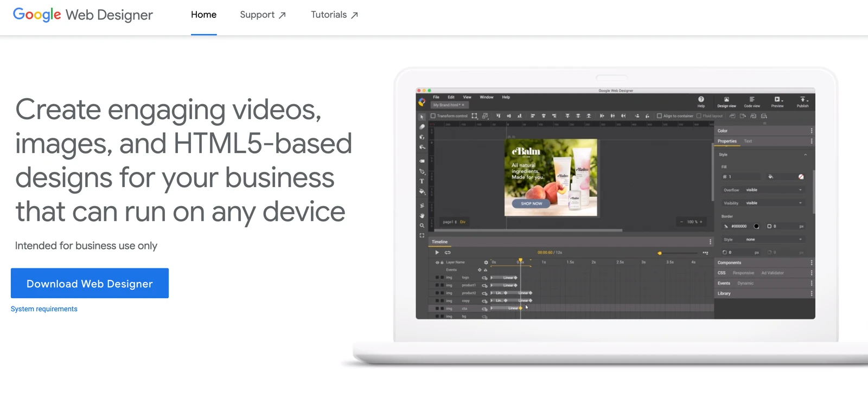
Task: Open the Tutorials link
Action: (334, 15)
